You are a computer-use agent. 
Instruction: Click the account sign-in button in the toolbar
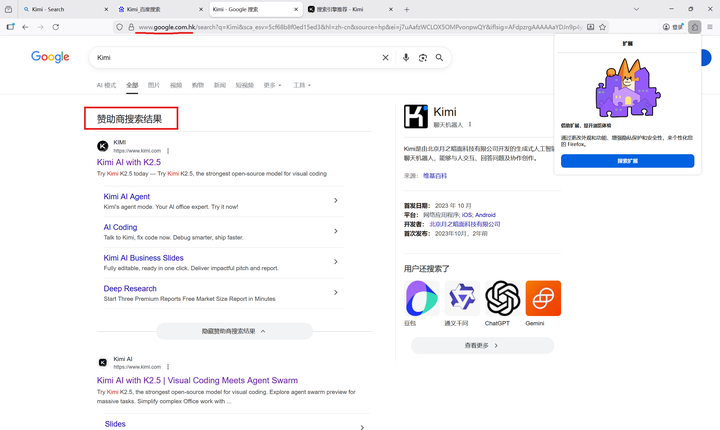pos(673,27)
